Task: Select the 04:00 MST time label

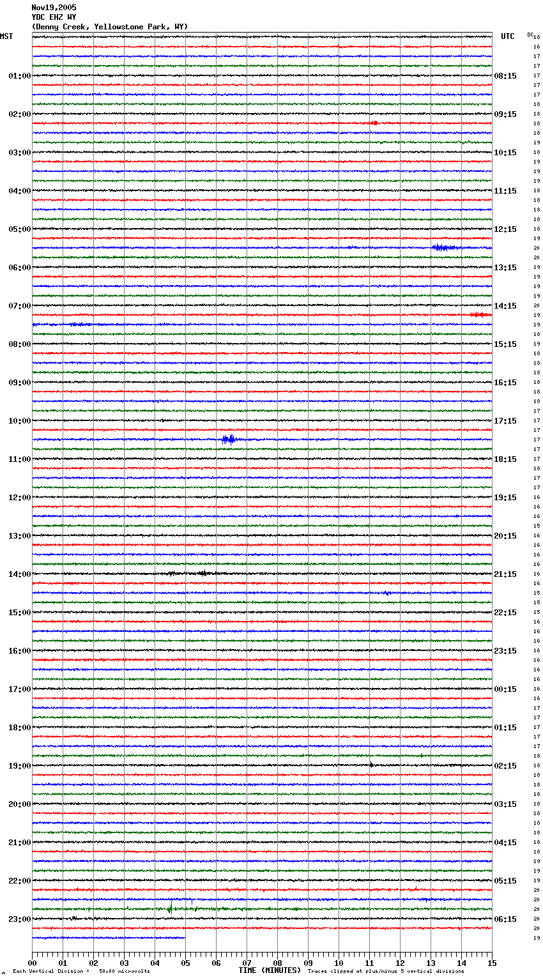Action: pyautogui.click(x=19, y=191)
